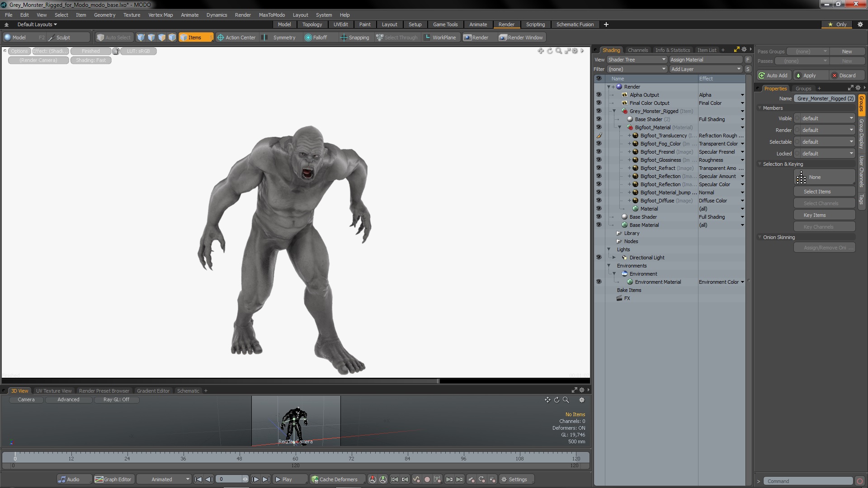Go to last frame

266,479
